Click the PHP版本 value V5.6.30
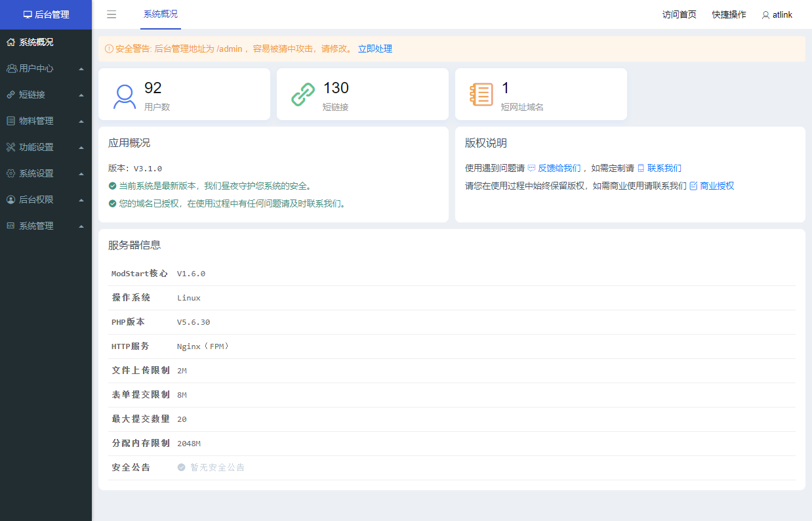Image resolution: width=812 pixels, height=521 pixels. tap(193, 322)
